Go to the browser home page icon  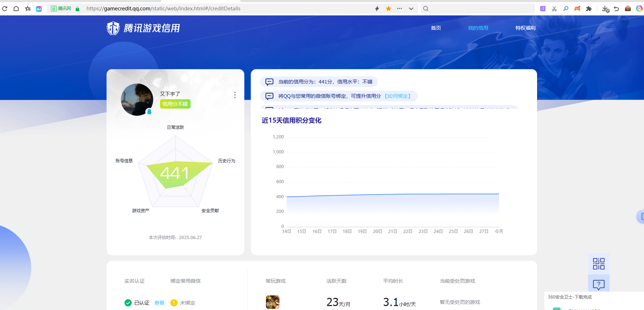click(x=16, y=9)
